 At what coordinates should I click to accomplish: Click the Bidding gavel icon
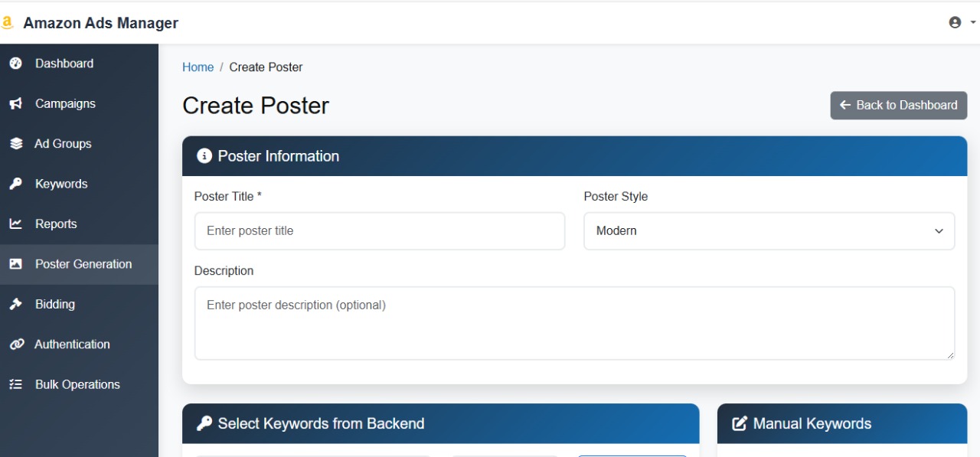[15, 305]
